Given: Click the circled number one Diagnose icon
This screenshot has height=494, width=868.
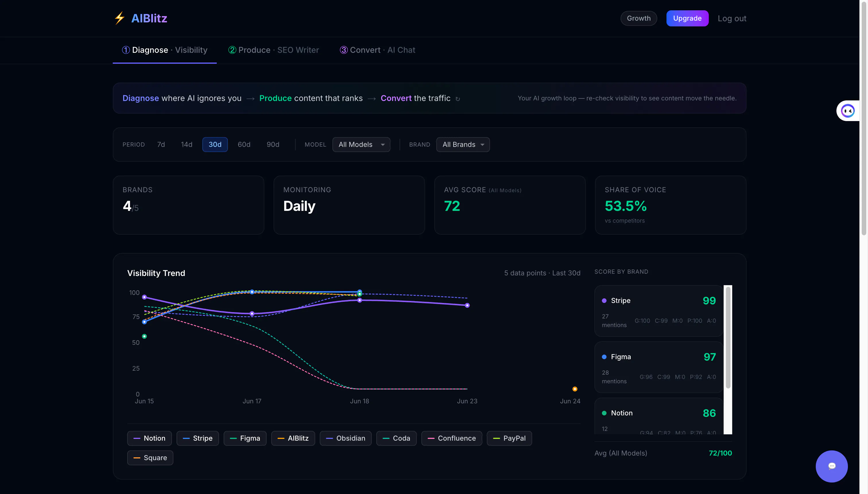Looking at the screenshot, I should pos(126,50).
